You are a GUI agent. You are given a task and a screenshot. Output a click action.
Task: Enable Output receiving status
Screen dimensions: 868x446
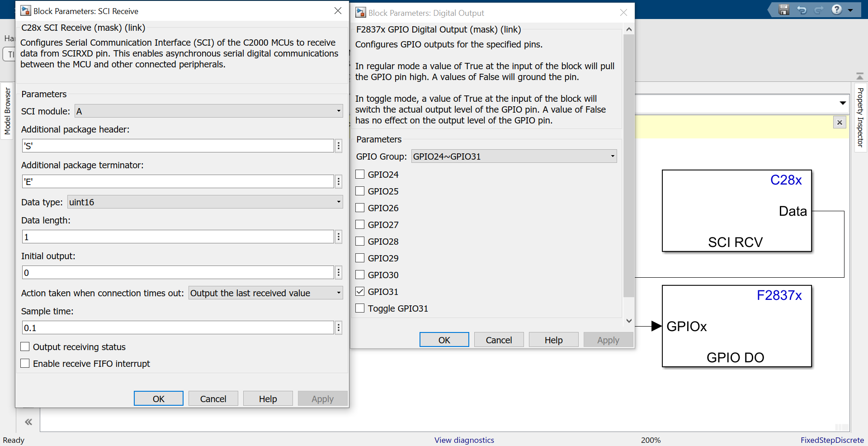25,346
